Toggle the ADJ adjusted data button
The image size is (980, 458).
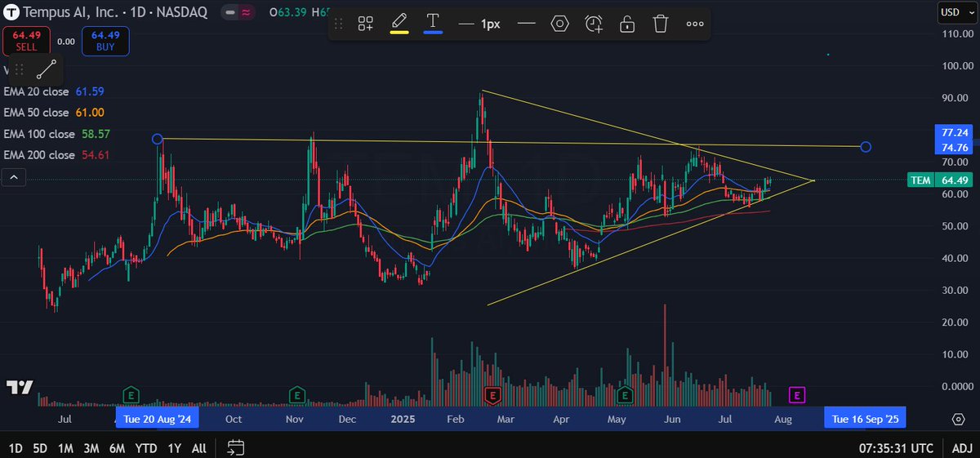(962, 447)
